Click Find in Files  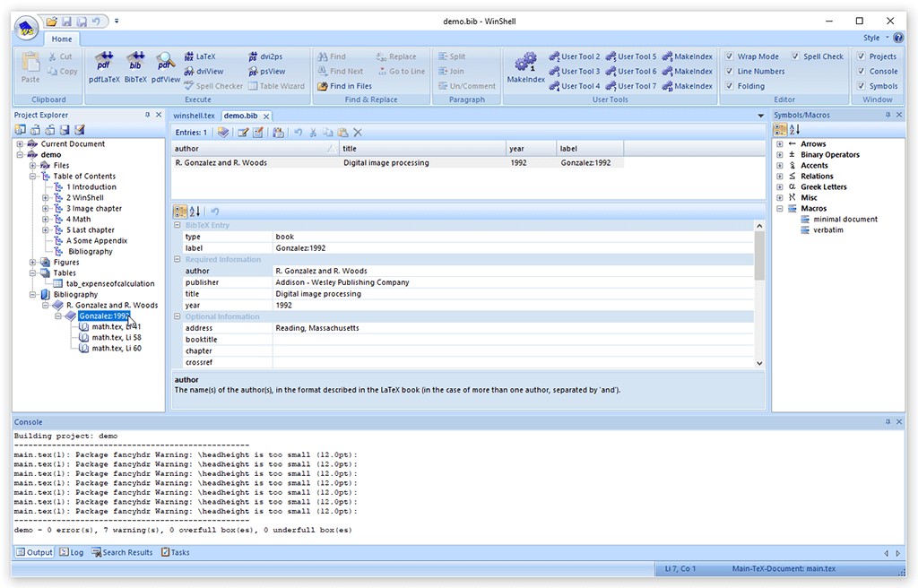pos(344,86)
